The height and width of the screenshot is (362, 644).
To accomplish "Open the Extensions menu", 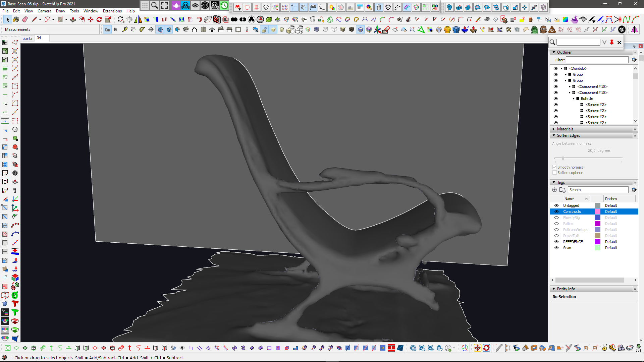I will point(112,11).
